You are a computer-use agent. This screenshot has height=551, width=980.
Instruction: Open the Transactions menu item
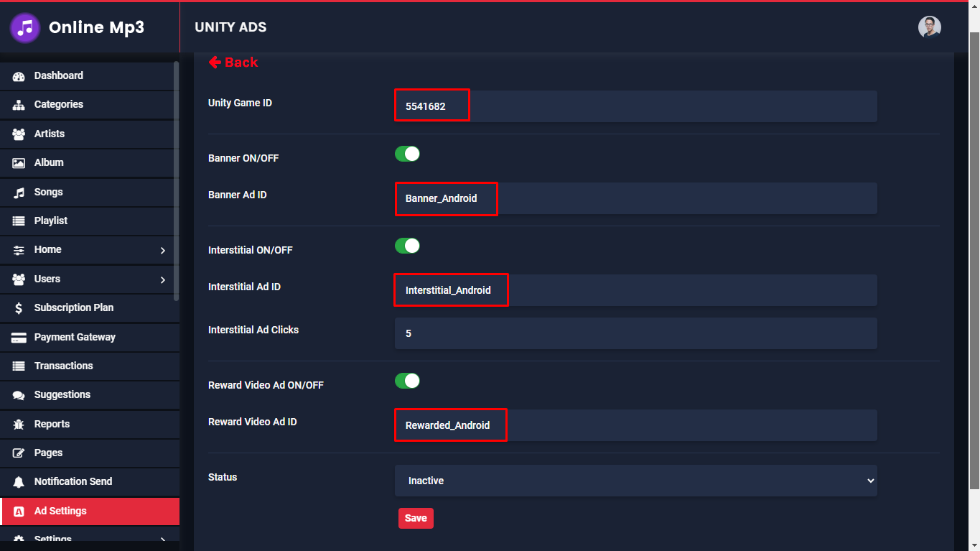click(63, 366)
